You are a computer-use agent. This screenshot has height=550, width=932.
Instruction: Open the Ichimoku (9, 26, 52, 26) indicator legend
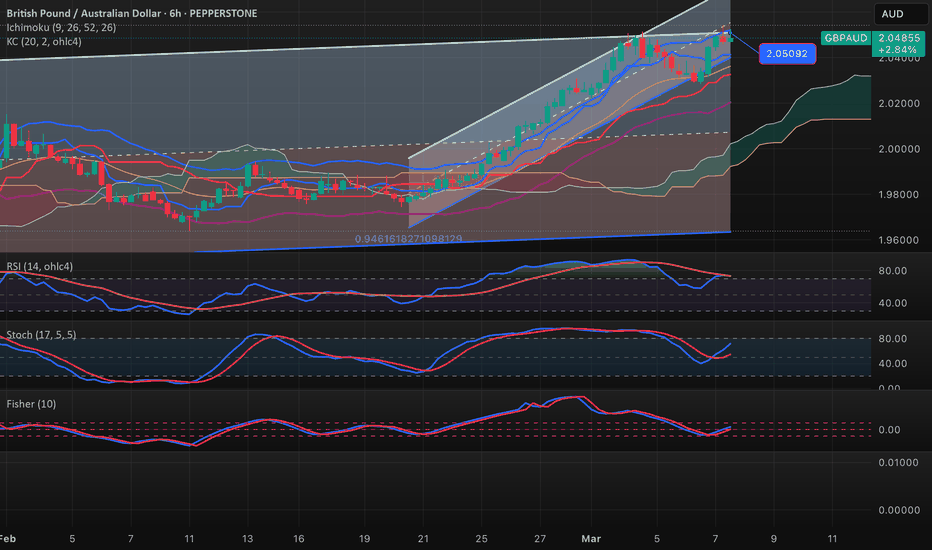[x=61, y=27]
